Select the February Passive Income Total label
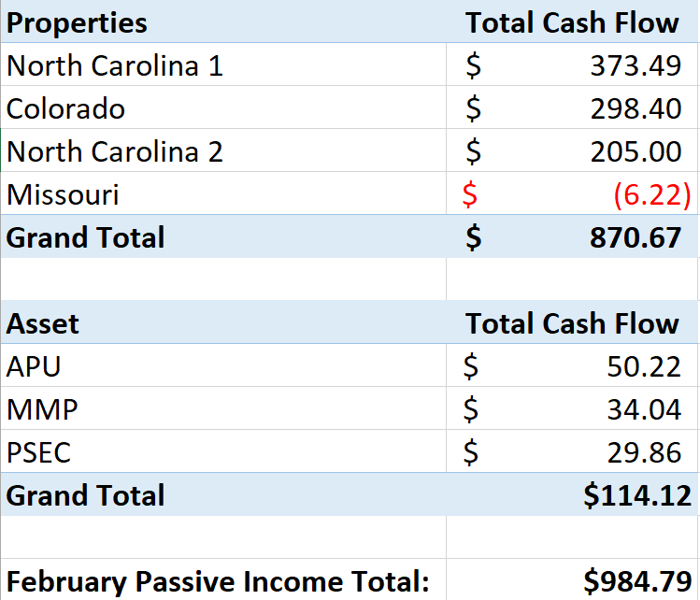 point(218,581)
